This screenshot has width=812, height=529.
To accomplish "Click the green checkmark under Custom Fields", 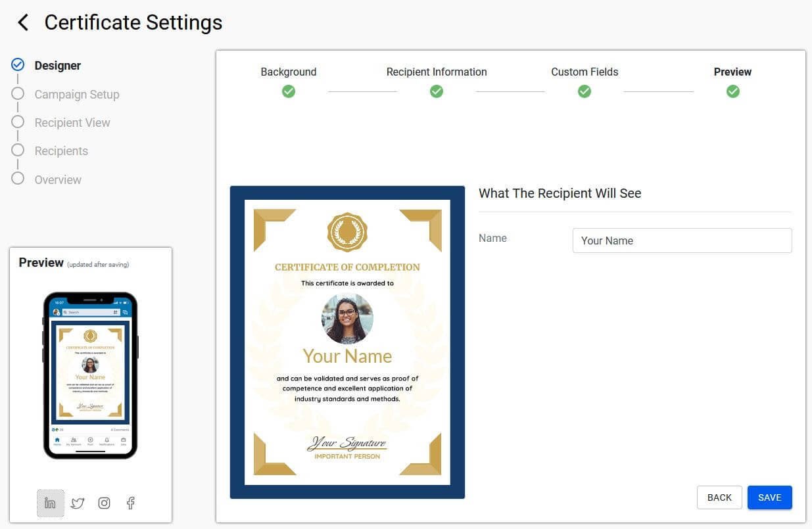I will pos(585,91).
